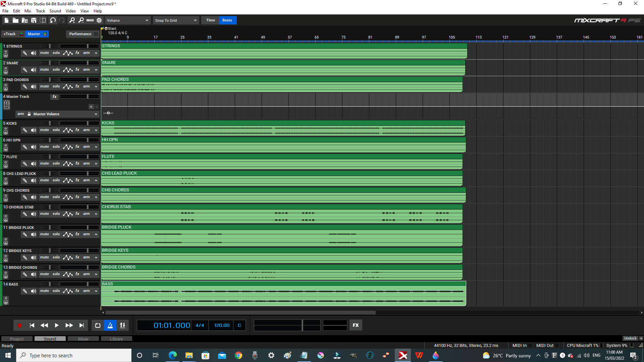Open the Snap To Grid dropdown
644x362 pixels.
pos(176,20)
